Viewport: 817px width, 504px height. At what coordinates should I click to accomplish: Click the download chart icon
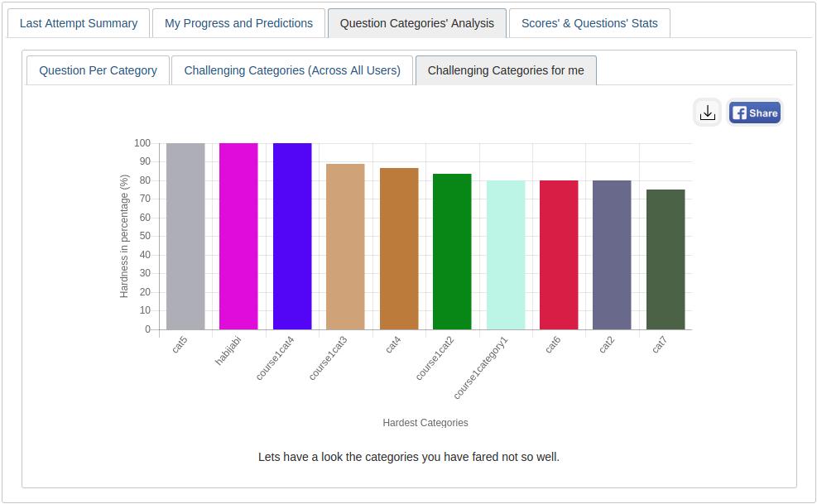coord(707,113)
